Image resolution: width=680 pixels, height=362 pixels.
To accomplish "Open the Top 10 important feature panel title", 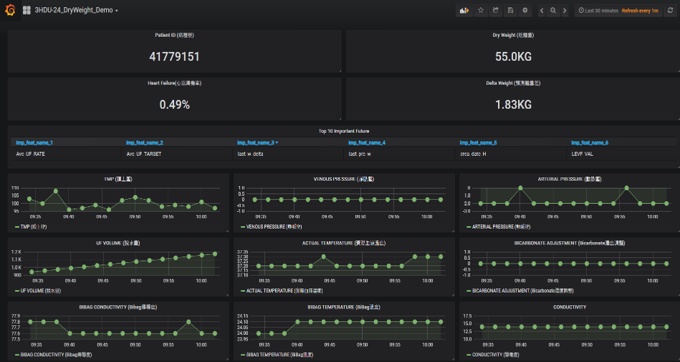I will (x=344, y=131).
